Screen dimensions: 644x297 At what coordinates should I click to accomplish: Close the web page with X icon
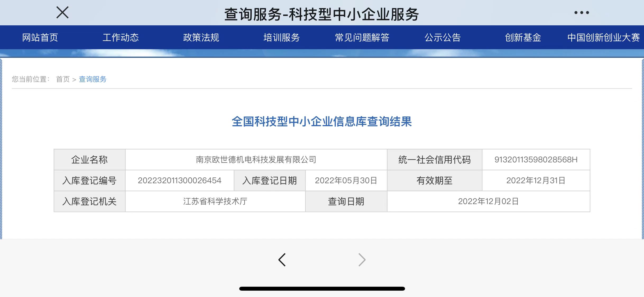click(62, 12)
